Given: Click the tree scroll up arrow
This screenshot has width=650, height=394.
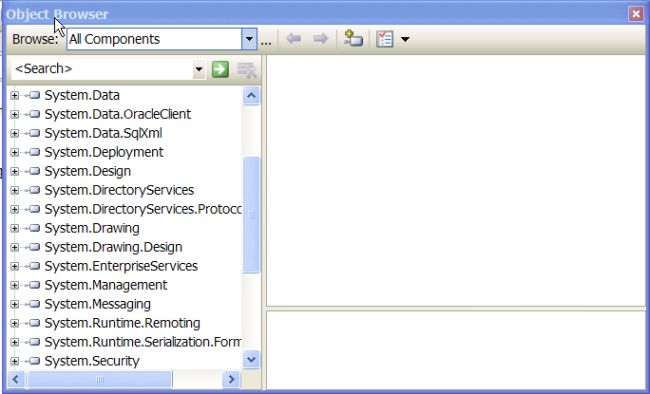Looking at the screenshot, I should [251, 96].
